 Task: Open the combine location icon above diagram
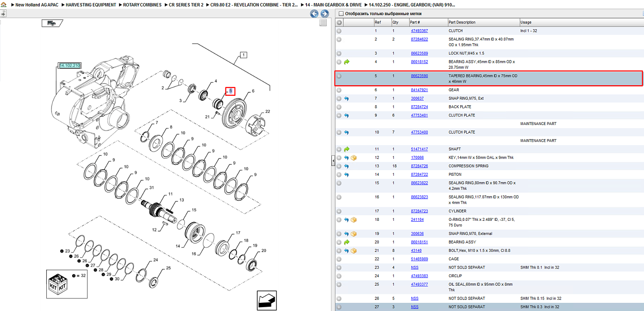coord(52,23)
